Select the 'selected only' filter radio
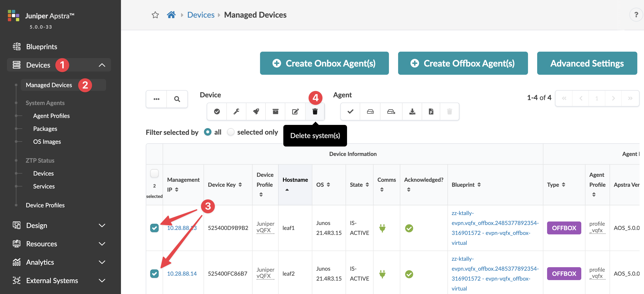644x294 pixels. [231, 132]
